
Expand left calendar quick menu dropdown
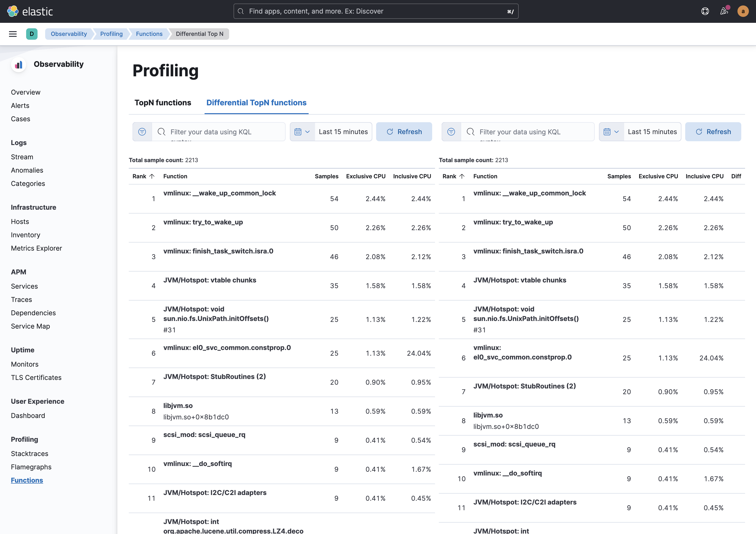pyautogui.click(x=302, y=132)
